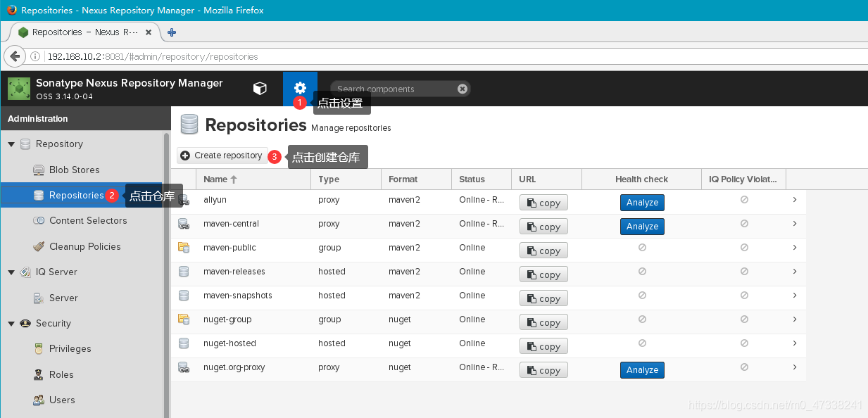Viewport: 868px width, 418px height.
Task: Click the maven-releases hosted database icon
Action: 184,272
